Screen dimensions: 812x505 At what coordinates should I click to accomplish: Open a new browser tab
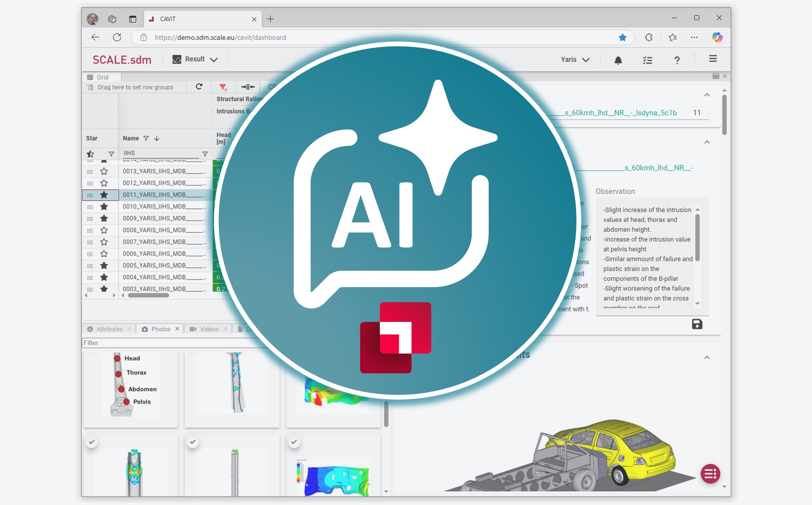pyautogui.click(x=270, y=19)
